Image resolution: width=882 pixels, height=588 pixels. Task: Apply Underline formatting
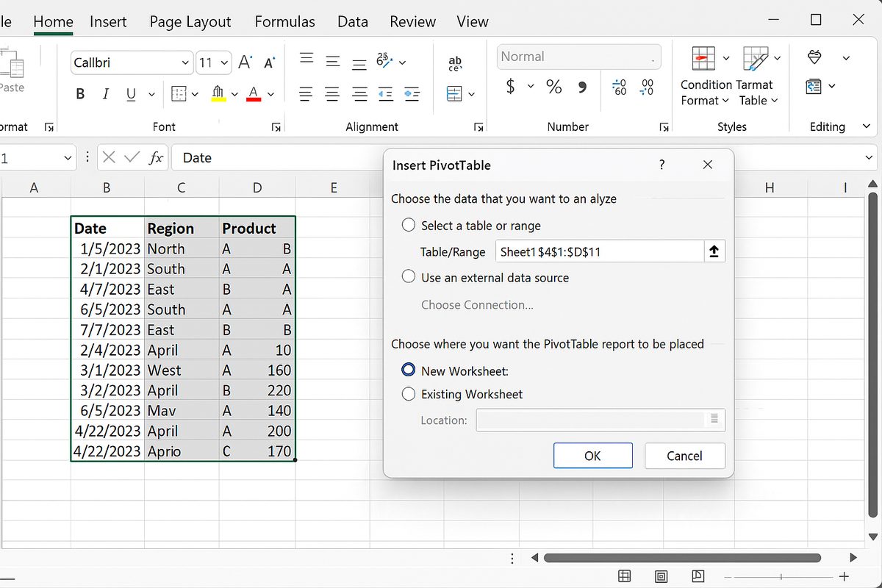coord(131,94)
